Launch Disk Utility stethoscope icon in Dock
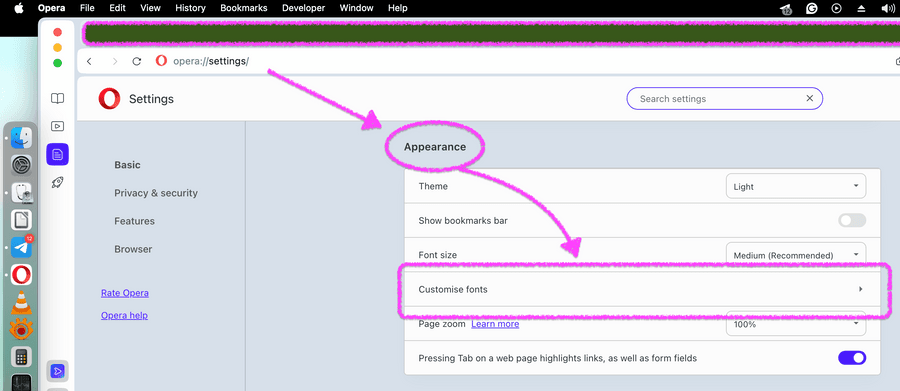Screen dimensions: 900x391 point(21,192)
